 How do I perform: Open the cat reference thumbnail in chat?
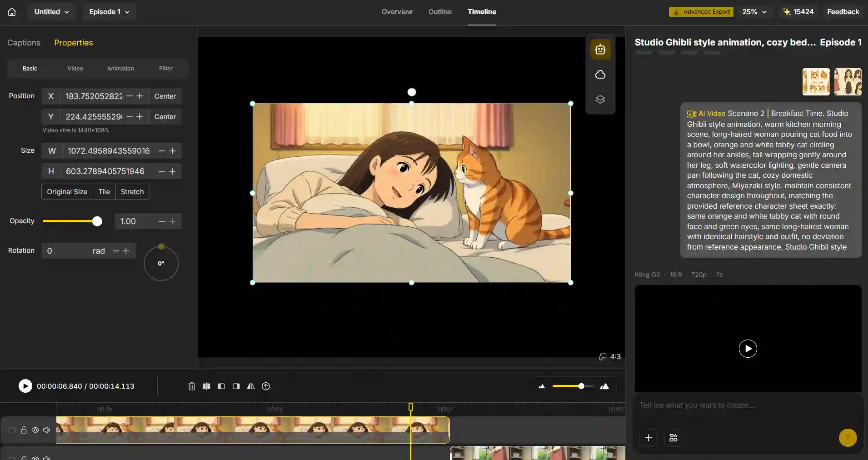click(816, 82)
